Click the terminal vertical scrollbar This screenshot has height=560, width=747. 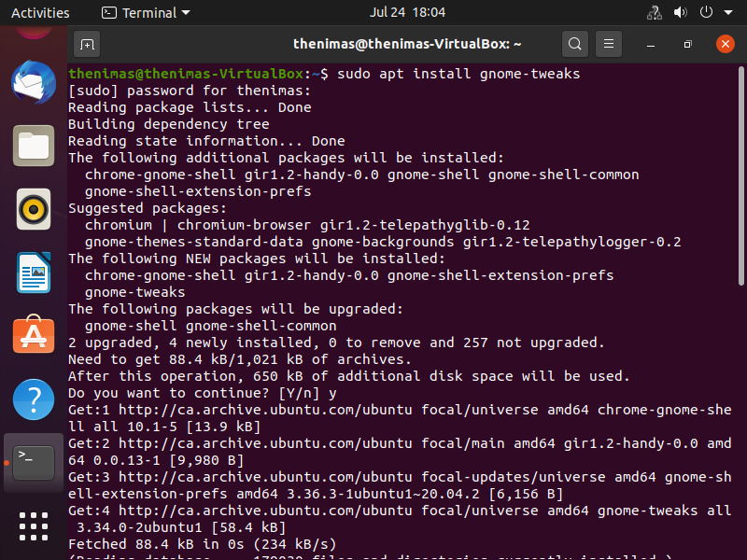coord(740,175)
